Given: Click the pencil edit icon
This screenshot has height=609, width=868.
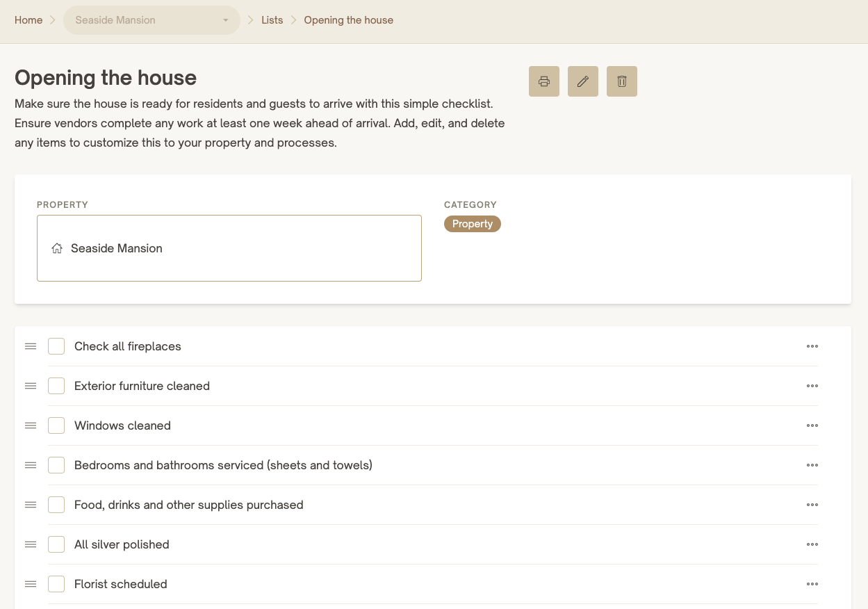Looking at the screenshot, I should [x=582, y=81].
